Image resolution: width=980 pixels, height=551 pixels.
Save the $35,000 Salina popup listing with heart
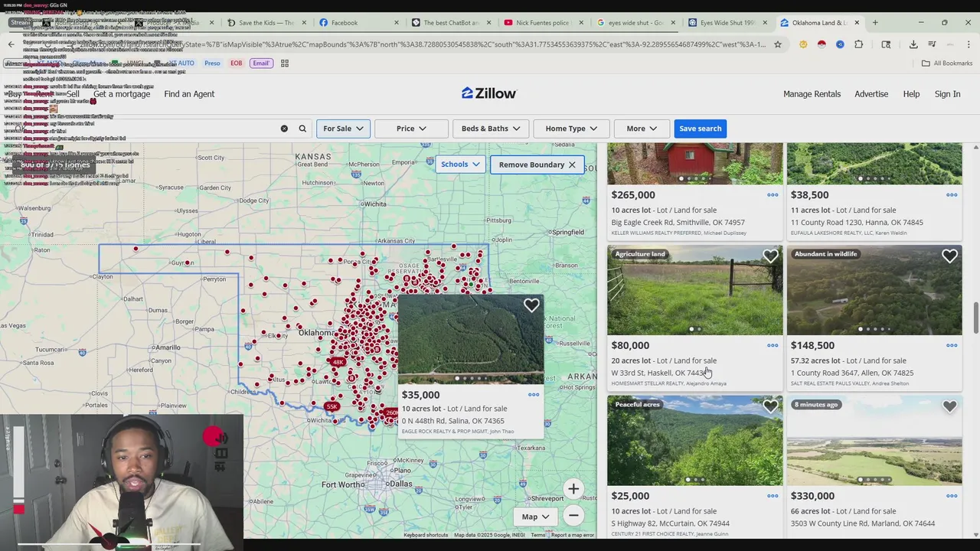531,306
